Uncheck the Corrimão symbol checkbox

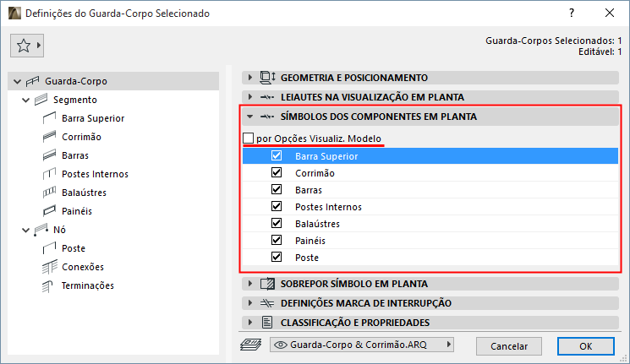click(x=277, y=173)
